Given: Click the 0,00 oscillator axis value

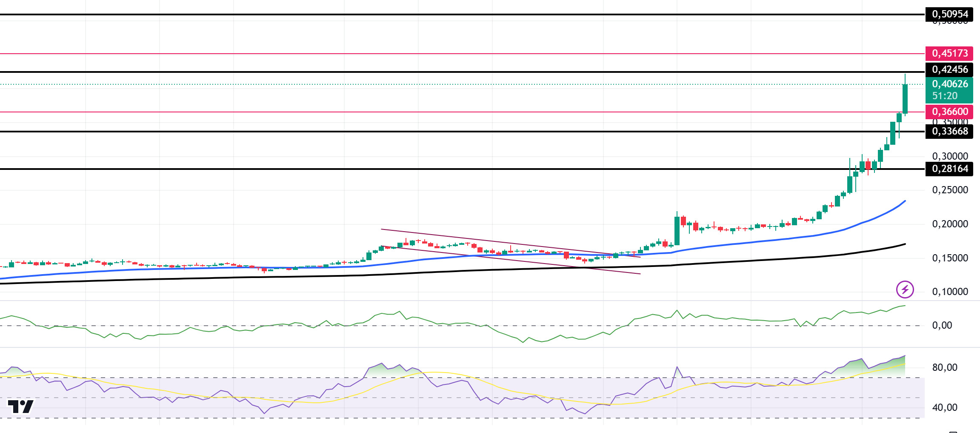Looking at the screenshot, I should (942, 325).
